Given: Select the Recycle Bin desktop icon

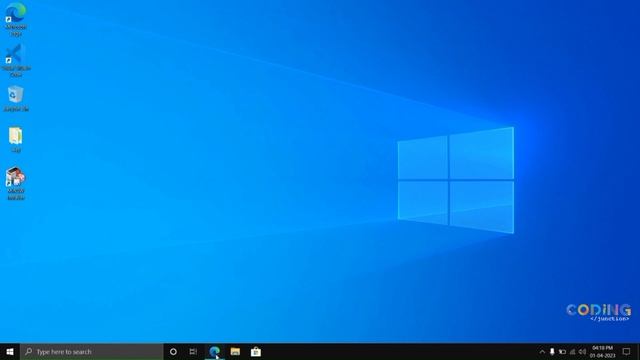Looking at the screenshot, I should click(16, 98).
